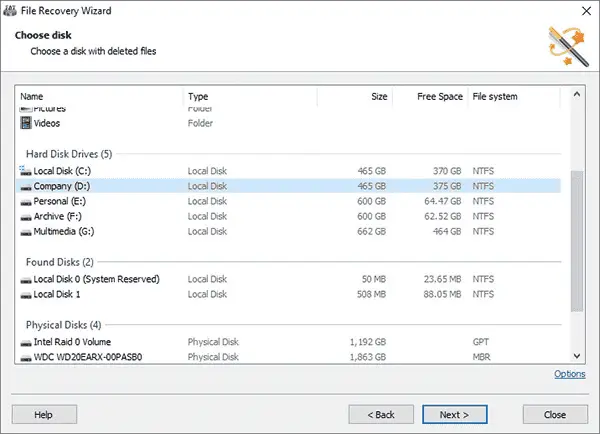Select the Archive (F:) disk name
600x434 pixels.
pyautogui.click(x=57, y=216)
